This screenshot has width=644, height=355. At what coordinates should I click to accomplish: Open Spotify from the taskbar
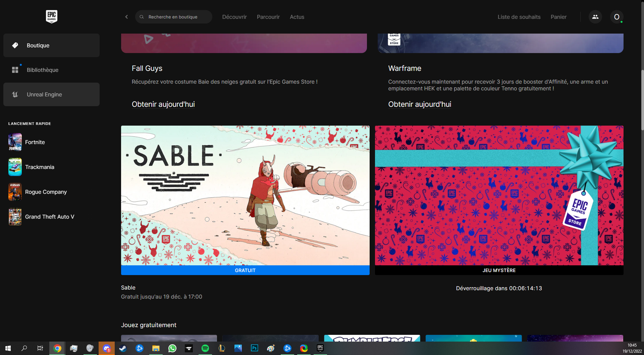[205, 348]
